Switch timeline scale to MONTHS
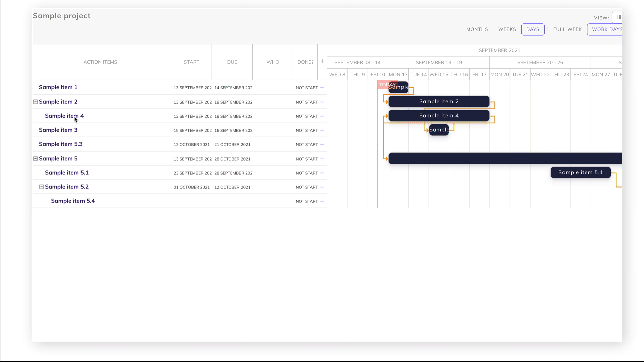The image size is (644, 362). (477, 29)
